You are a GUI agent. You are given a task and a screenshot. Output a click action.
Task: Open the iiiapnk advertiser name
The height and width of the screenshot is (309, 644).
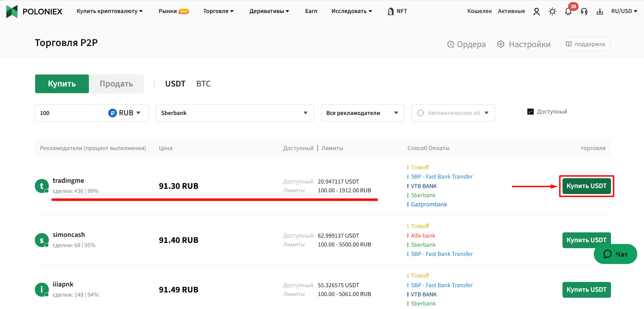[63, 284]
